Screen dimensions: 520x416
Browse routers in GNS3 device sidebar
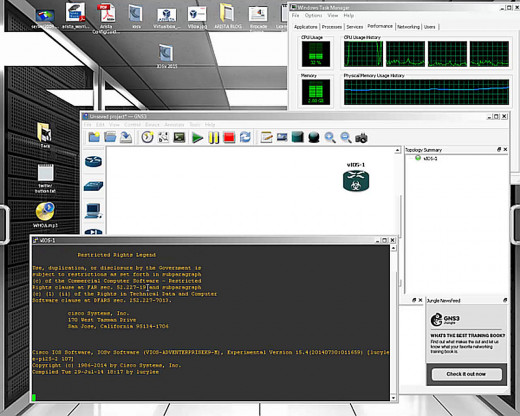tap(93, 162)
